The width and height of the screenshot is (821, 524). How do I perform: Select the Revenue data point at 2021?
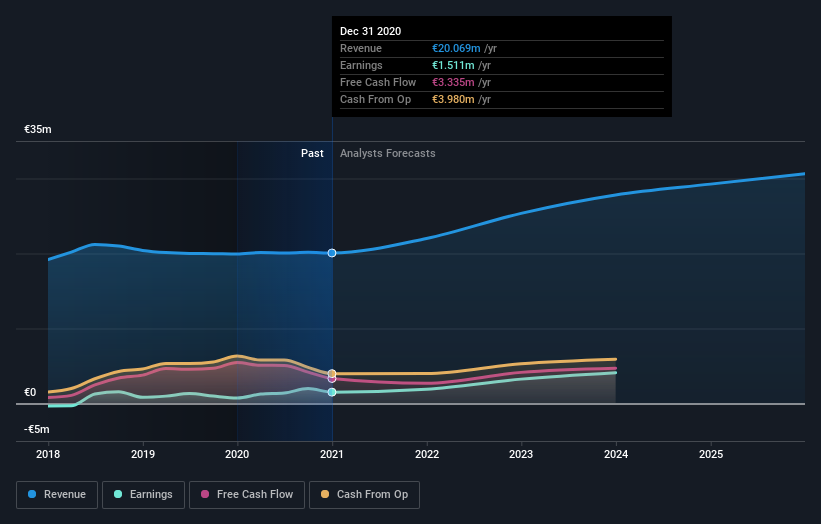pos(332,253)
